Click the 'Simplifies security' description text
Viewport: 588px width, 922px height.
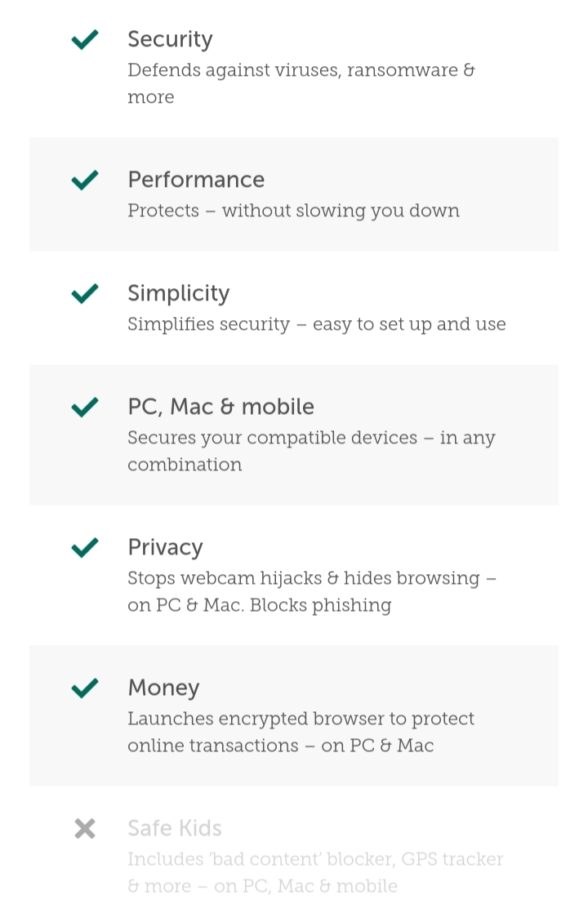tap(316, 324)
